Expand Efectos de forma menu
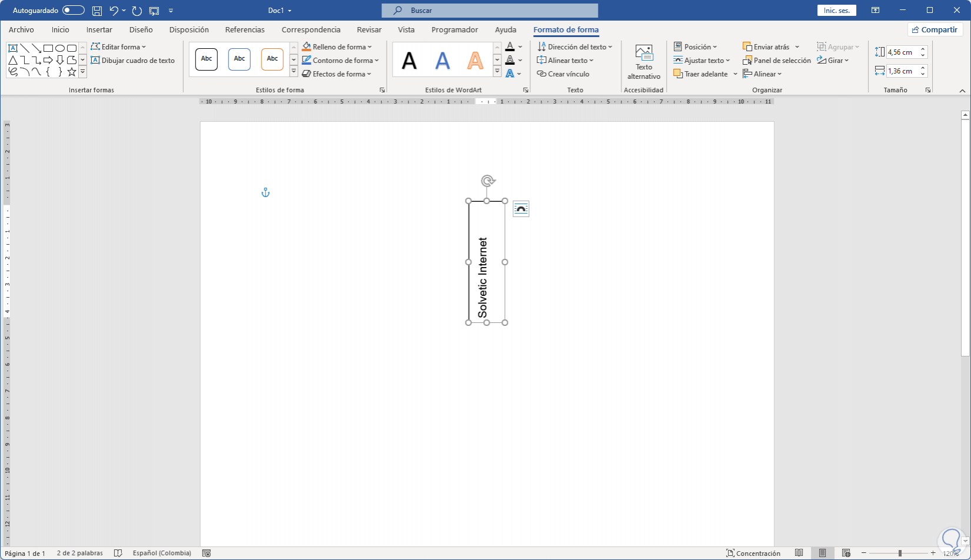Viewport: 971px width, 560px height. [x=337, y=74]
